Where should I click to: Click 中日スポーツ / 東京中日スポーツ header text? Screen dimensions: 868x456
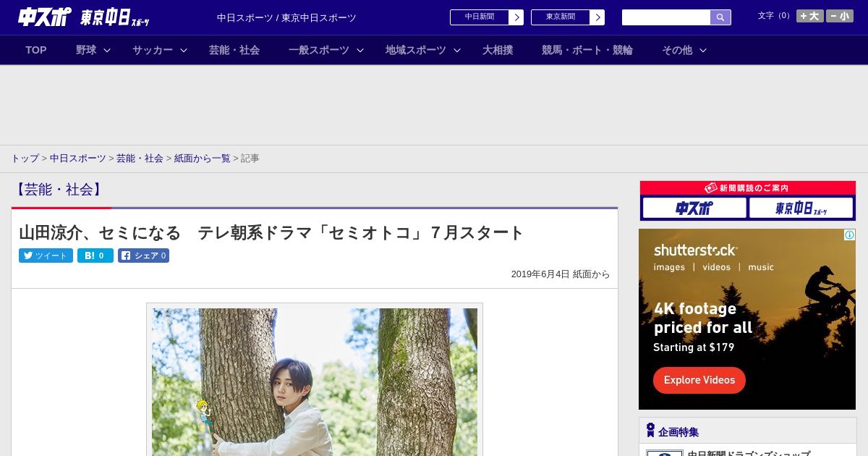286,18
